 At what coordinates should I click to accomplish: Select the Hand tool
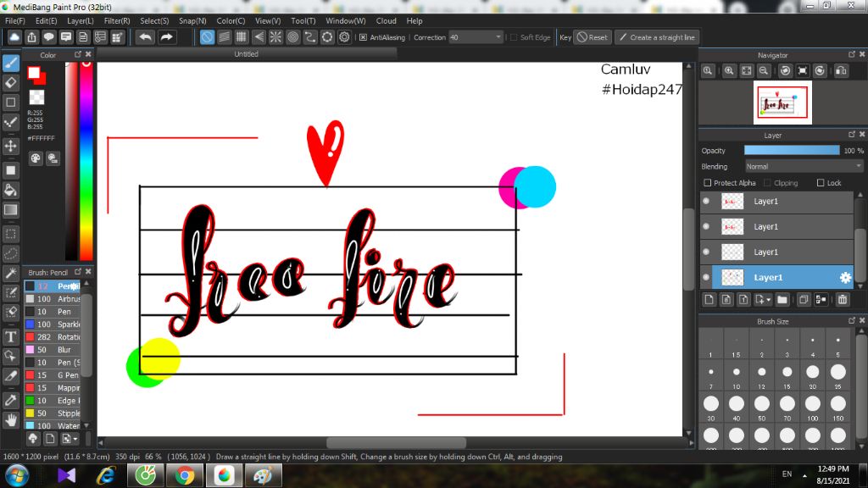point(10,420)
